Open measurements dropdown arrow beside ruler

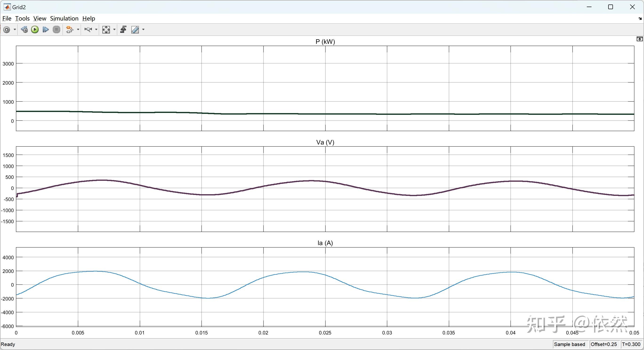click(x=143, y=30)
